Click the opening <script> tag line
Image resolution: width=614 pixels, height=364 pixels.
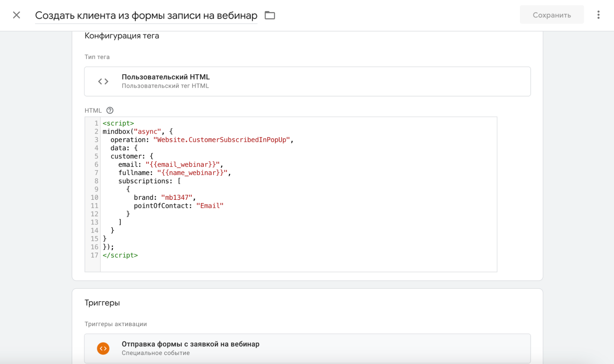(118, 123)
